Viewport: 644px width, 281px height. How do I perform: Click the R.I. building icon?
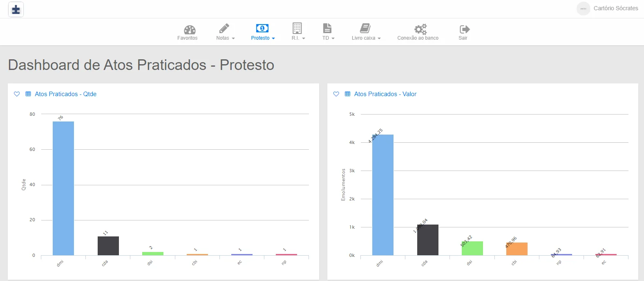297,28
